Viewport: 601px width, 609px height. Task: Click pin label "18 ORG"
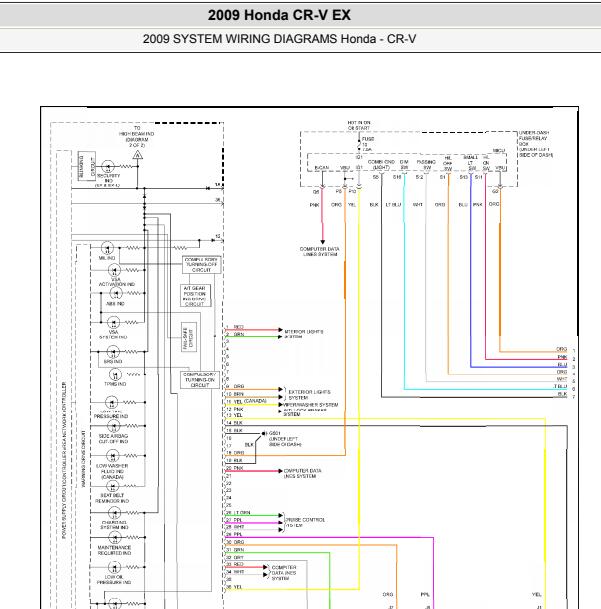(x=235, y=453)
